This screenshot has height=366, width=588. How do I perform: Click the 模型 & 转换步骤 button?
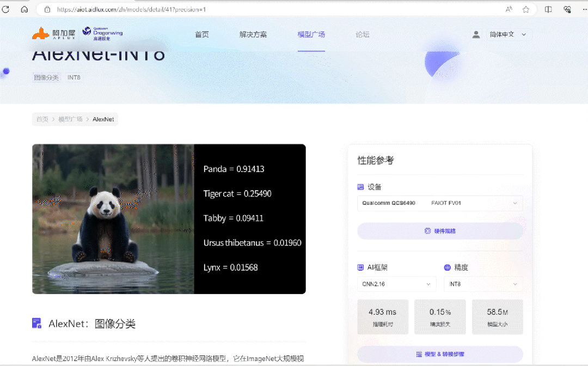point(440,354)
